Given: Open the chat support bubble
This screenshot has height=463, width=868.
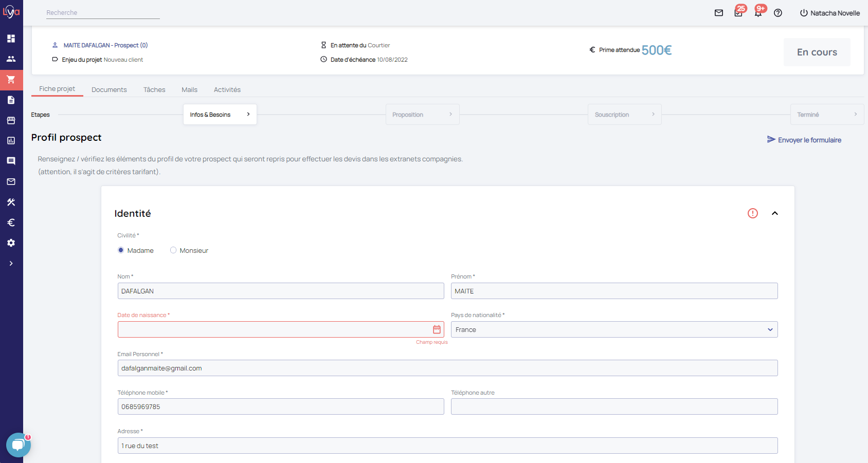Looking at the screenshot, I should (x=18, y=445).
